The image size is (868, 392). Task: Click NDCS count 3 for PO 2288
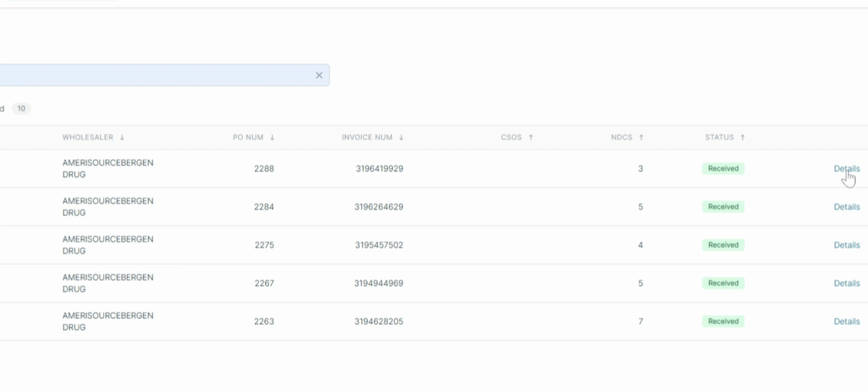click(x=641, y=168)
